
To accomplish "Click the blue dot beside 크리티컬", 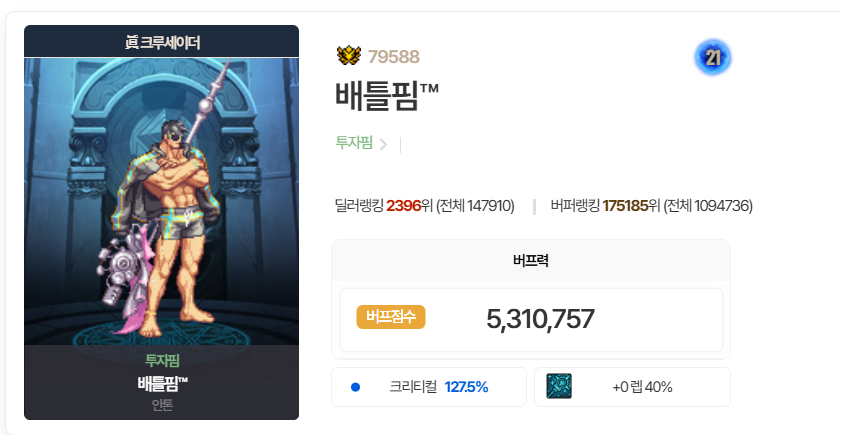I will [x=355, y=387].
